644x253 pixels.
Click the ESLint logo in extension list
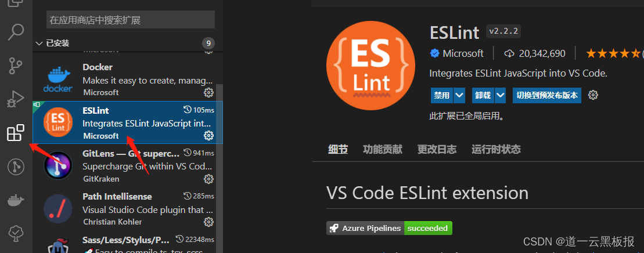pos(58,122)
